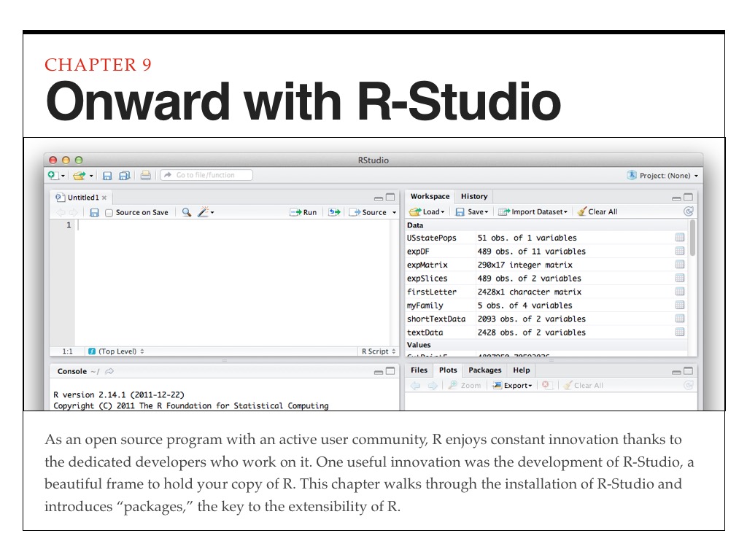This screenshot has width=747, height=560.
Task: Click the expMatrix entry name
Action: point(427,265)
